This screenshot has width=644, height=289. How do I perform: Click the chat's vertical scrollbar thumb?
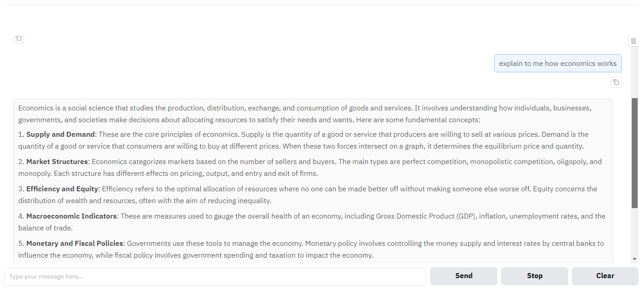coord(634,153)
